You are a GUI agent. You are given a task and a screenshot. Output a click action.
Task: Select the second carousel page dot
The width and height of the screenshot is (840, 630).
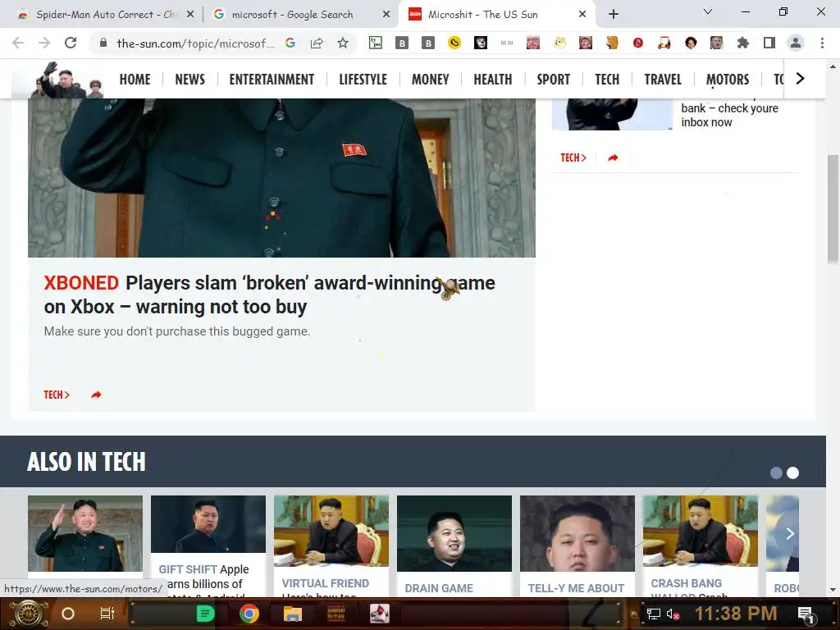pos(793,473)
